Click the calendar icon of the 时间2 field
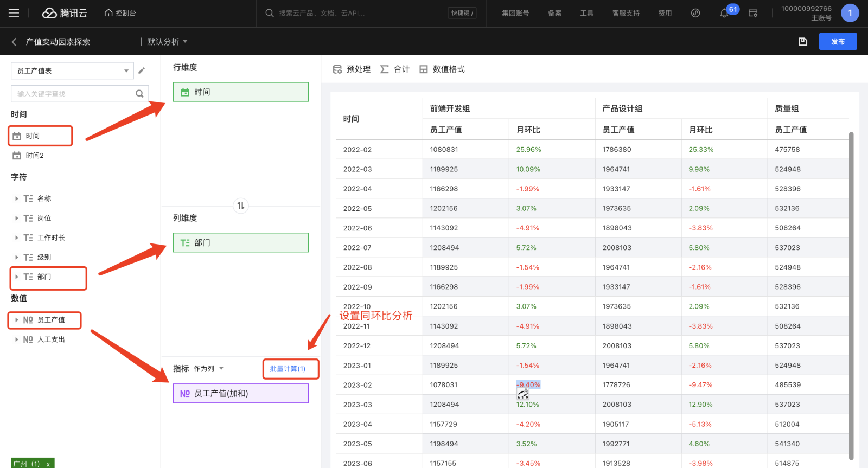This screenshot has width=868, height=468. 17,156
